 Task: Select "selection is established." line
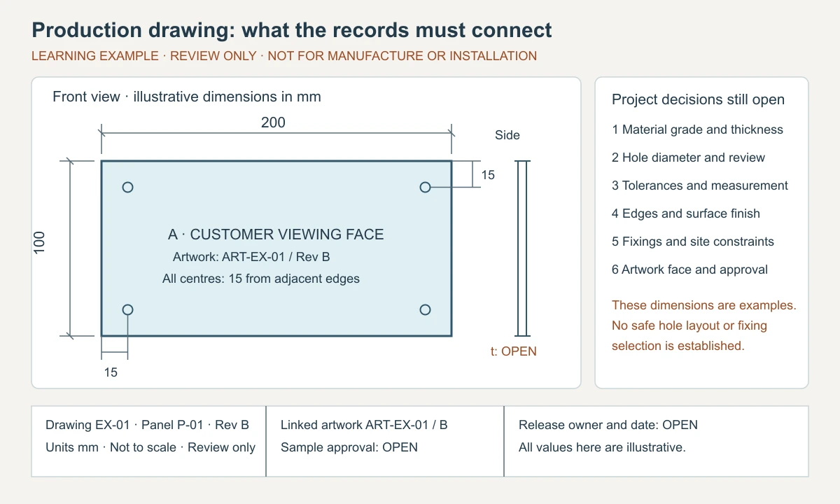(x=678, y=346)
